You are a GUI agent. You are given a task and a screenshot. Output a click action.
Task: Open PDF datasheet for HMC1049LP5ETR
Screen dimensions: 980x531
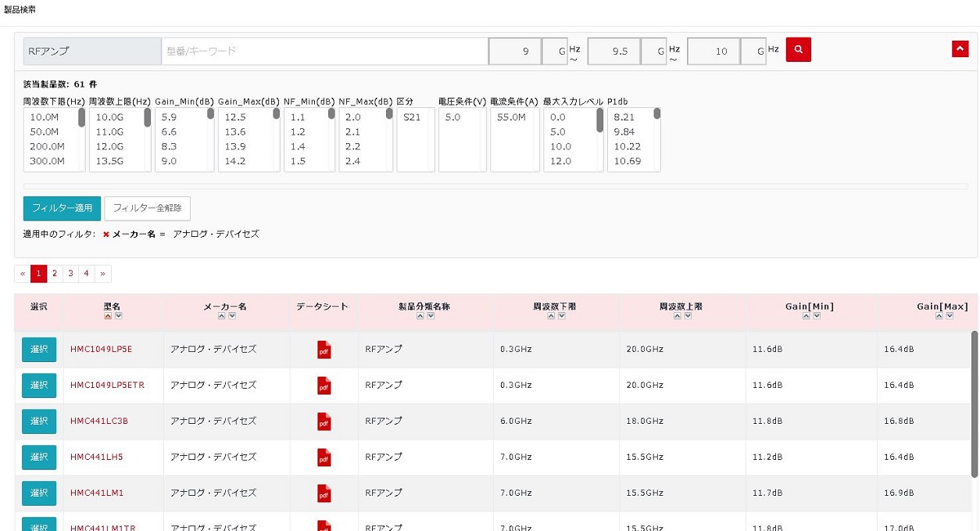(324, 386)
